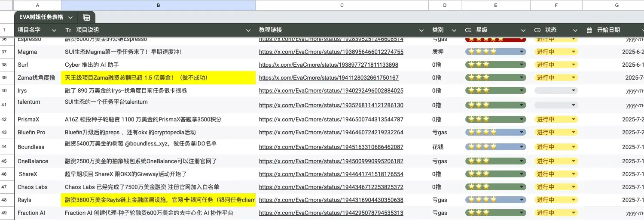644x220 pixels.
Task: Open the ShareX tutorial link
Action: pyautogui.click(x=331, y=174)
